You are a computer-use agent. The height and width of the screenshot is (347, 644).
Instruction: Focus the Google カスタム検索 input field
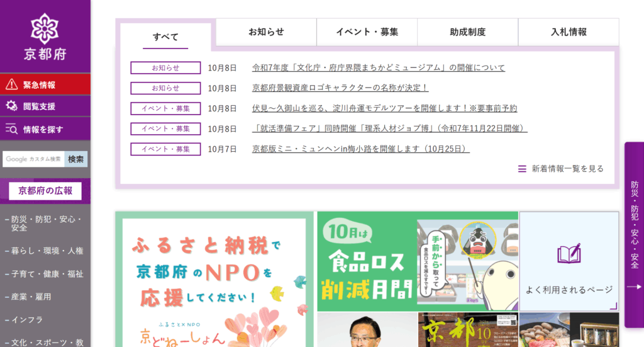33,159
